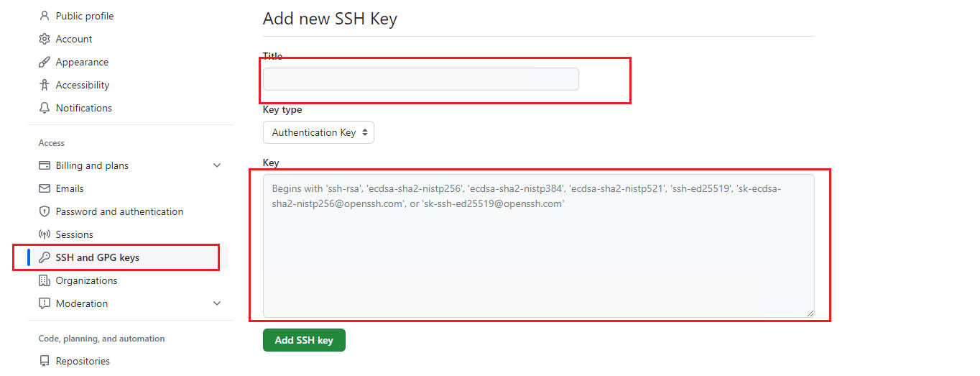Click the Public profile person icon
The height and width of the screenshot is (376, 980).
pos(45,16)
